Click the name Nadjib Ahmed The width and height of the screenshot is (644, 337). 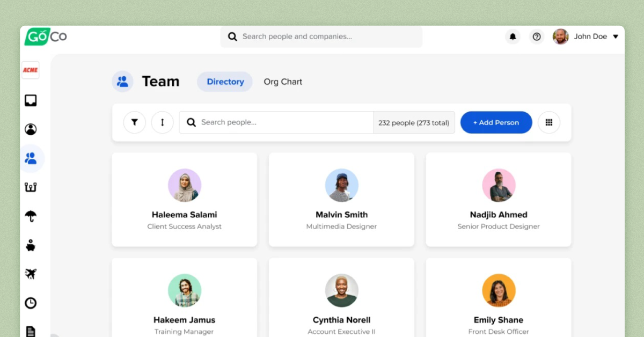pos(499,215)
